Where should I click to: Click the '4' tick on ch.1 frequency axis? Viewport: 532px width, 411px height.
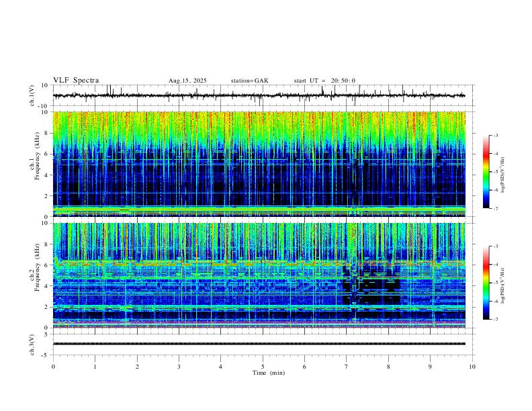[46, 175]
